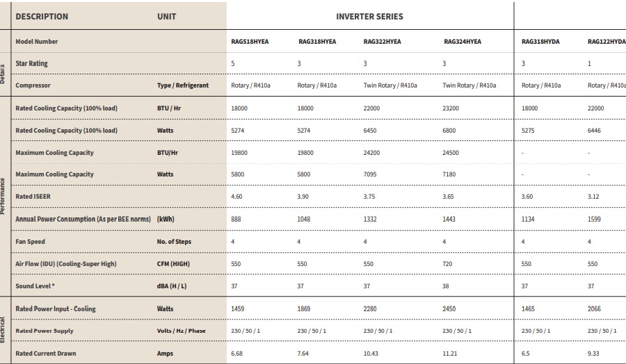Click the Star Rating row label
The height and width of the screenshot is (364, 626).
(x=32, y=63)
